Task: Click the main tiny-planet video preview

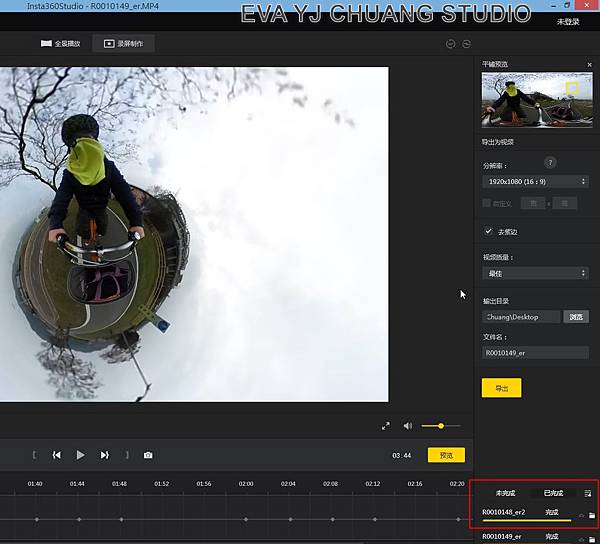Action: tap(194, 234)
